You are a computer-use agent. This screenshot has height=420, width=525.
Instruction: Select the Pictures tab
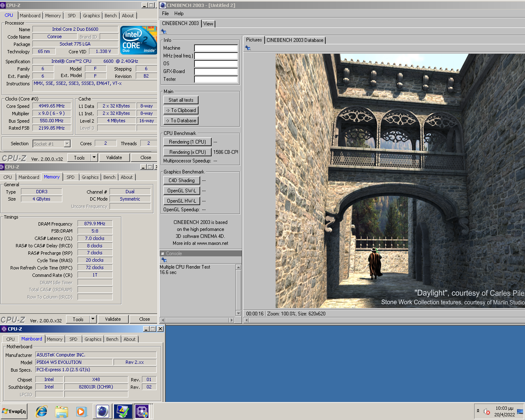[254, 40]
